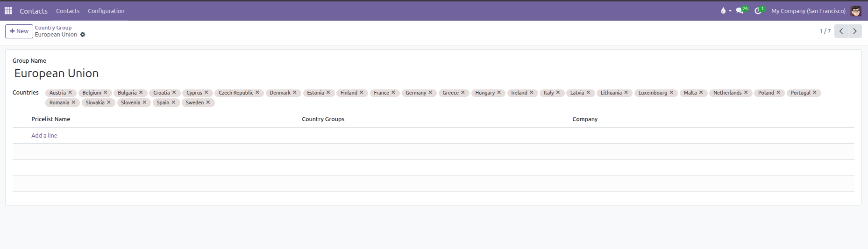The image size is (868, 249).
Task: Remove the Bulgaria tag
Action: click(x=141, y=93)
